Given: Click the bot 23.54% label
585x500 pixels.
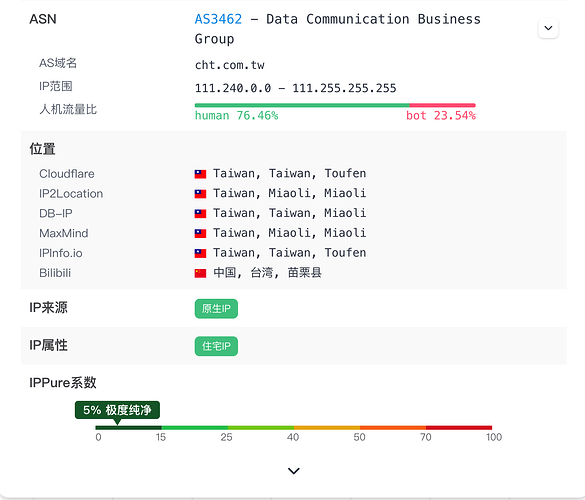Looking at the screenshot, I should [x=441, y=116].
